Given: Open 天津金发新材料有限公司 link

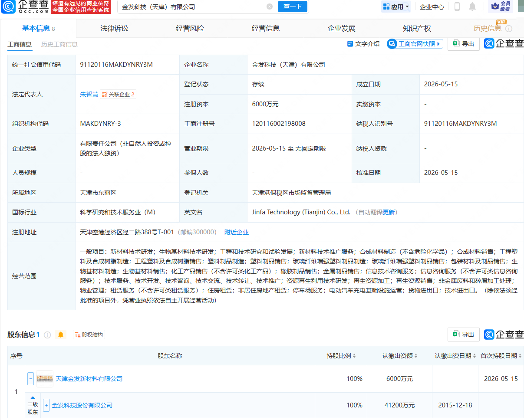Looking at the screenshot, I should 89,379.
